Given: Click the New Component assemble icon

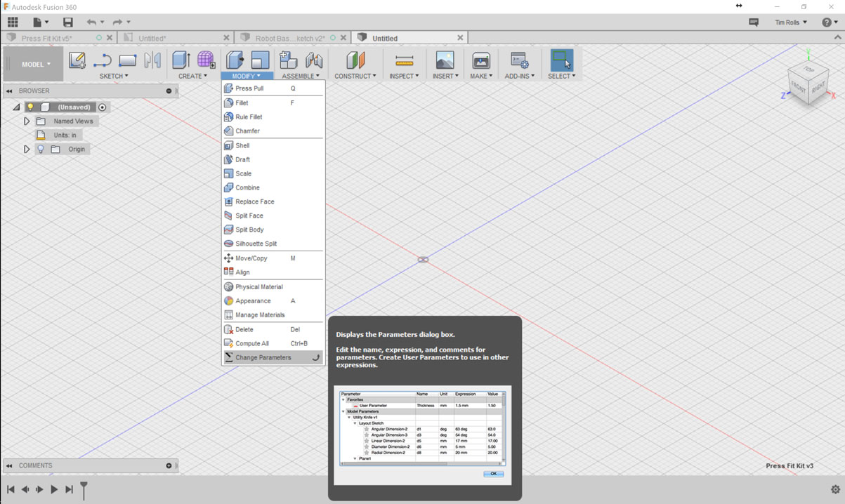Looking at the screenshot, I should [x=288, y=60].
